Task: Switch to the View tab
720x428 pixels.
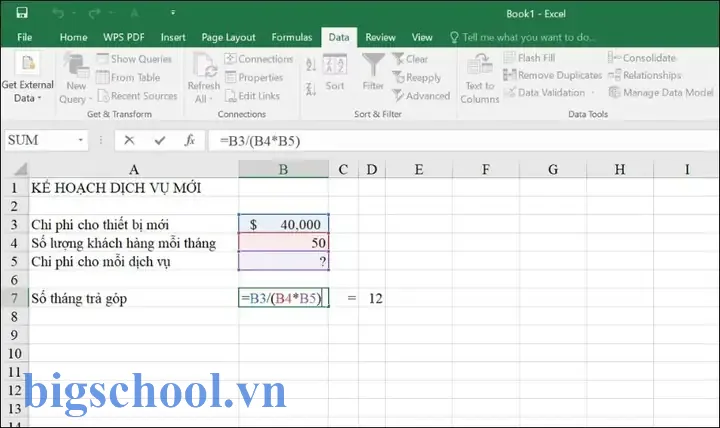Action: click(422, 37)
